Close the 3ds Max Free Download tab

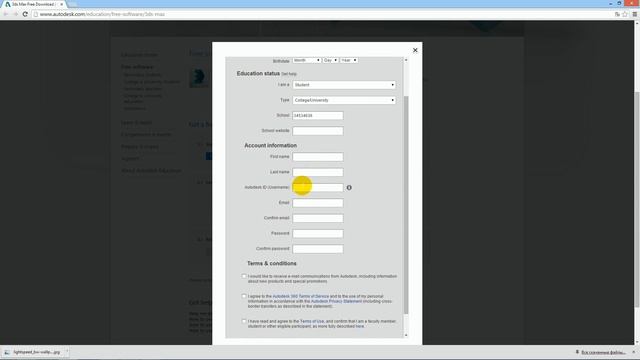pos(62,4)
